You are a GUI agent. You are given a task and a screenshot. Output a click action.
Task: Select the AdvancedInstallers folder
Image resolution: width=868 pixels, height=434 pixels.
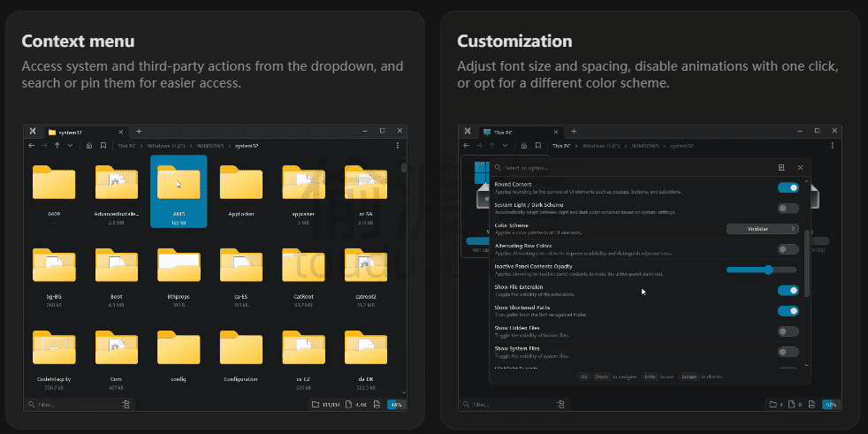point(117,181)
